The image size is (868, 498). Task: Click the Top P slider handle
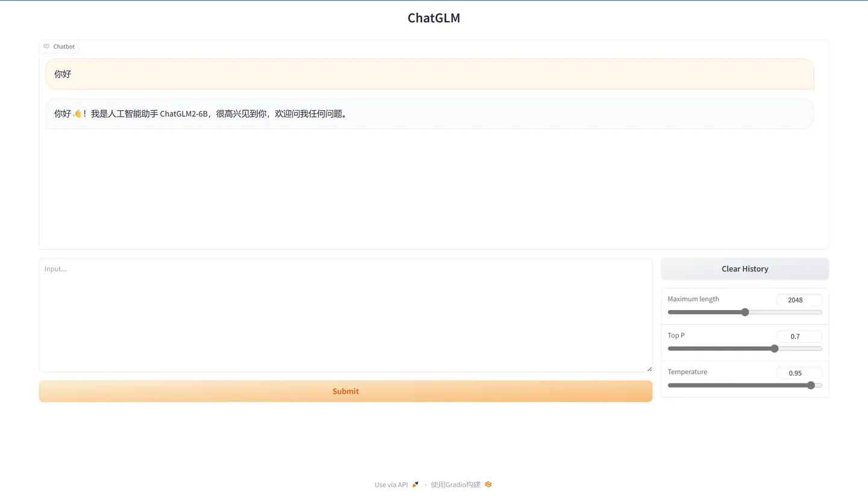click(x=775, y=349)
